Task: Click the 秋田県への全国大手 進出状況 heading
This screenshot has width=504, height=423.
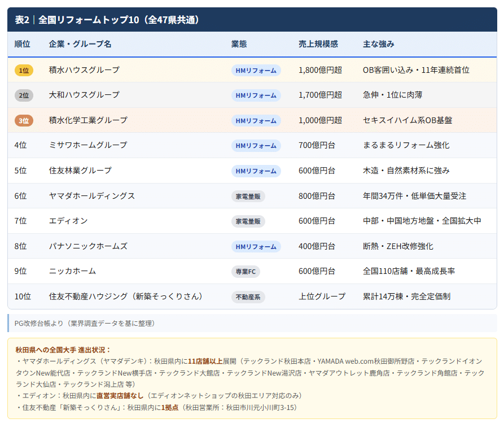Action: 63,350
